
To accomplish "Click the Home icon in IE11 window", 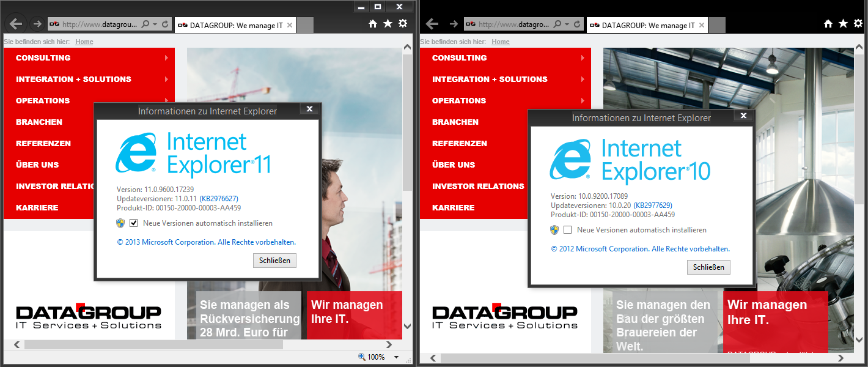I will click(x=373, y=24).
